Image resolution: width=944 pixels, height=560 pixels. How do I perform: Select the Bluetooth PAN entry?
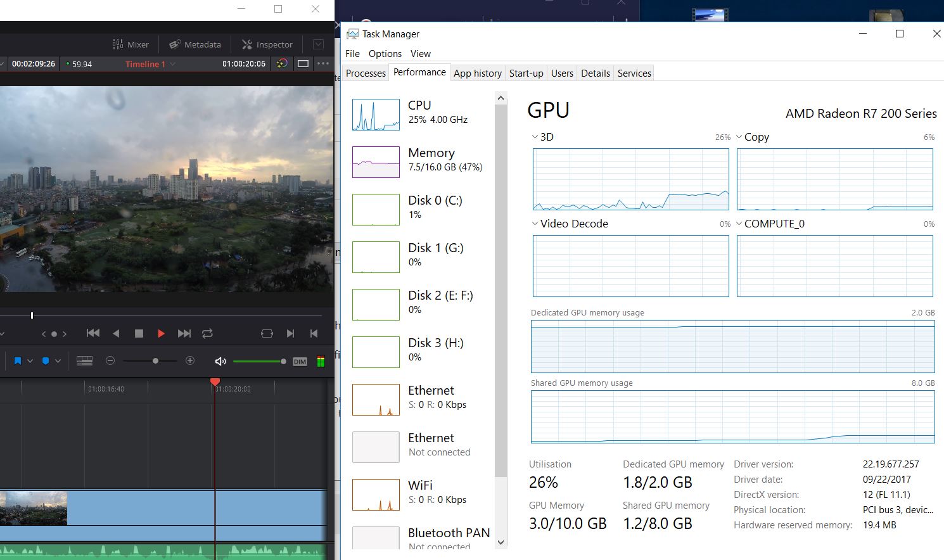[421, 538]
